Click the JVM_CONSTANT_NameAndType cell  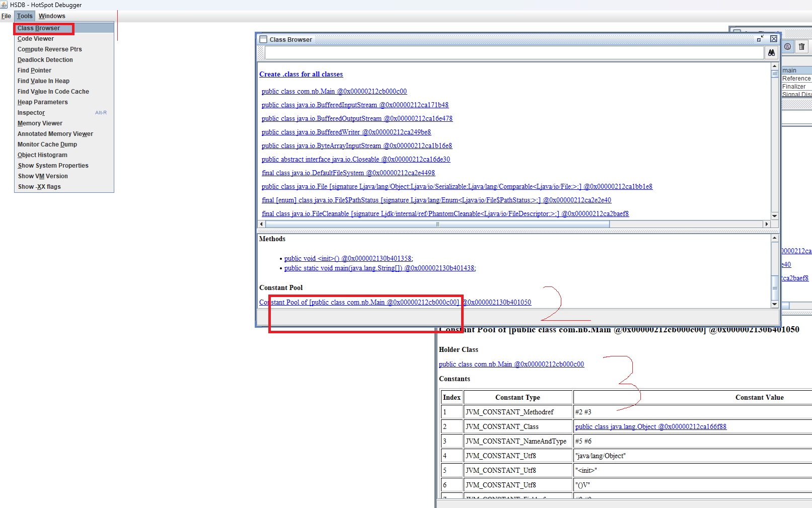(518, 441)
